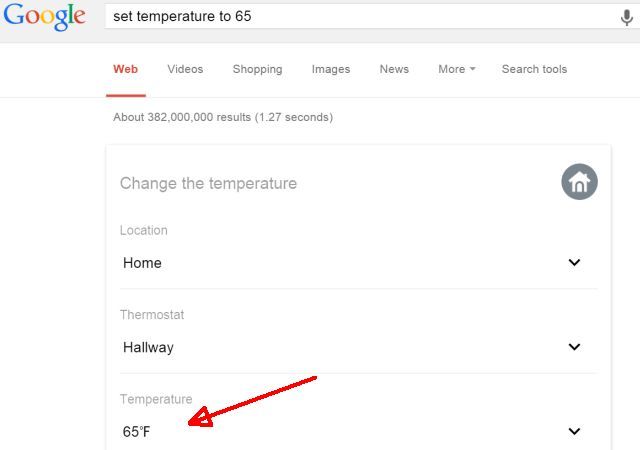This screenshot has width=640, height=450.
Task: Click the results count text
Action: [223, 117]
